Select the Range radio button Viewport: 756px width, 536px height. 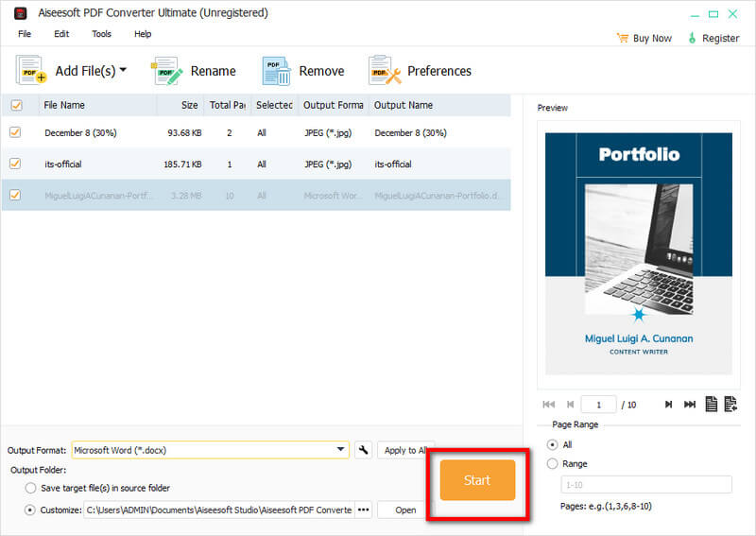pos(553,463)
